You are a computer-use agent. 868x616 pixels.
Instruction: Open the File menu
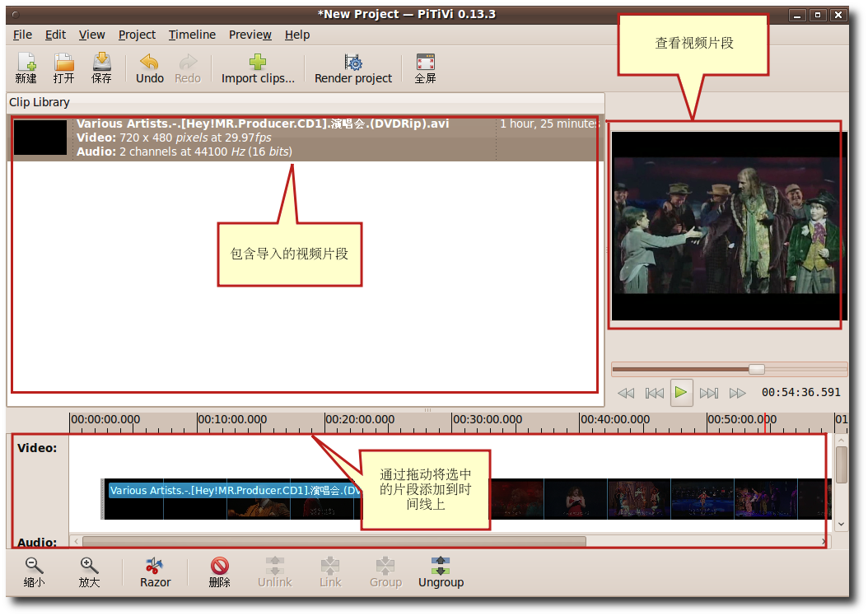click(22, 35)
